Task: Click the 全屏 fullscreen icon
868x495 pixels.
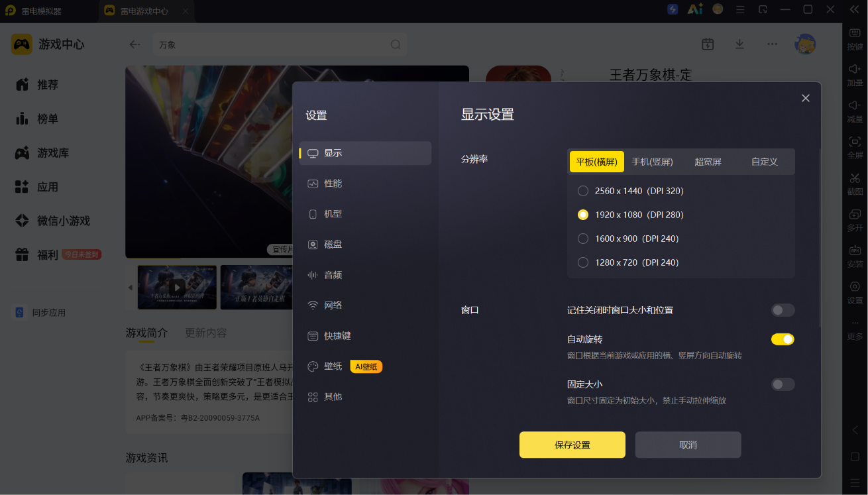Action: click(855, 142)
